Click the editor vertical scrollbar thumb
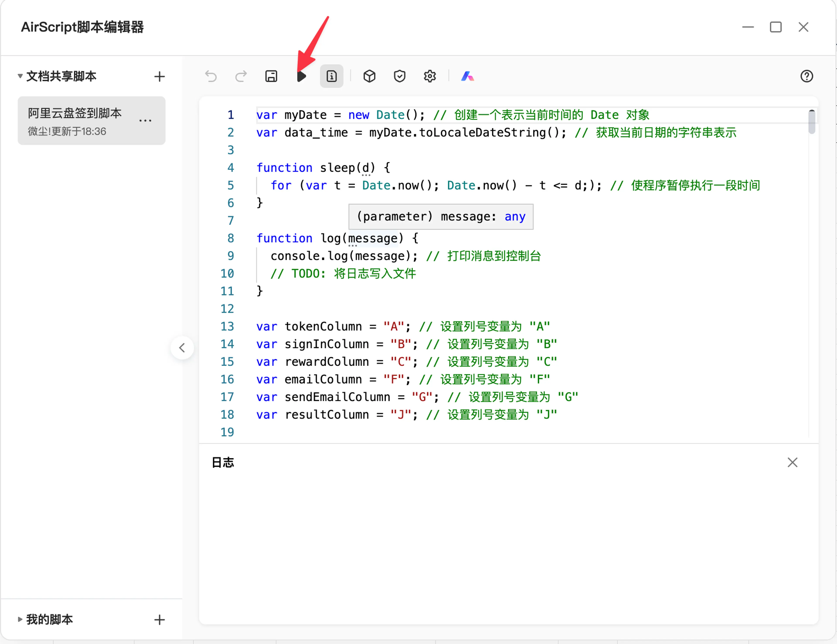Viewport: 837px width, 644px height. pos(812,122)
